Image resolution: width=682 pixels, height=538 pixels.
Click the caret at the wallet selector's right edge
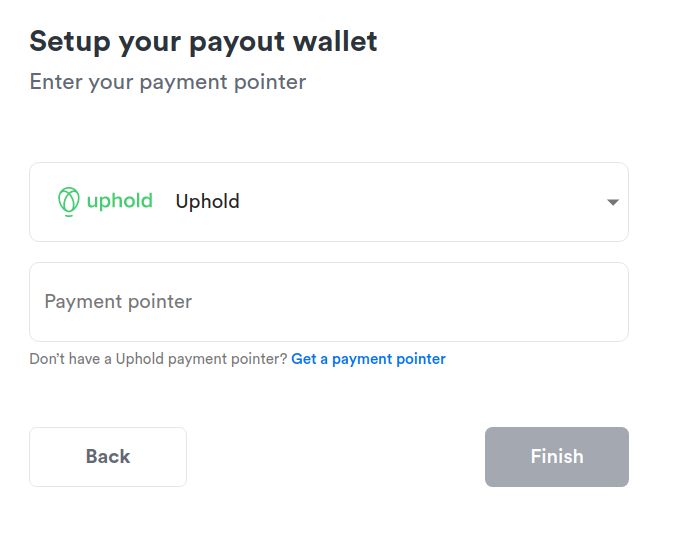point(613,202)
